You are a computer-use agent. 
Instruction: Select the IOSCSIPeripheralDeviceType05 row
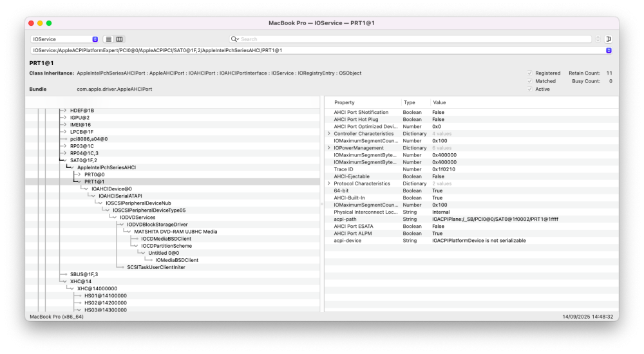click(173, 210)
